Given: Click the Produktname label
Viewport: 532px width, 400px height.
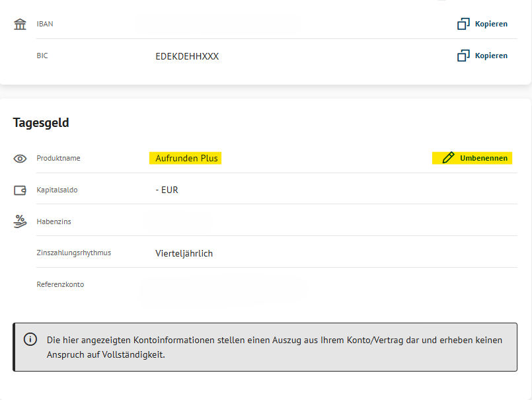Looking at the screenshot, I should tap(58, 158).
